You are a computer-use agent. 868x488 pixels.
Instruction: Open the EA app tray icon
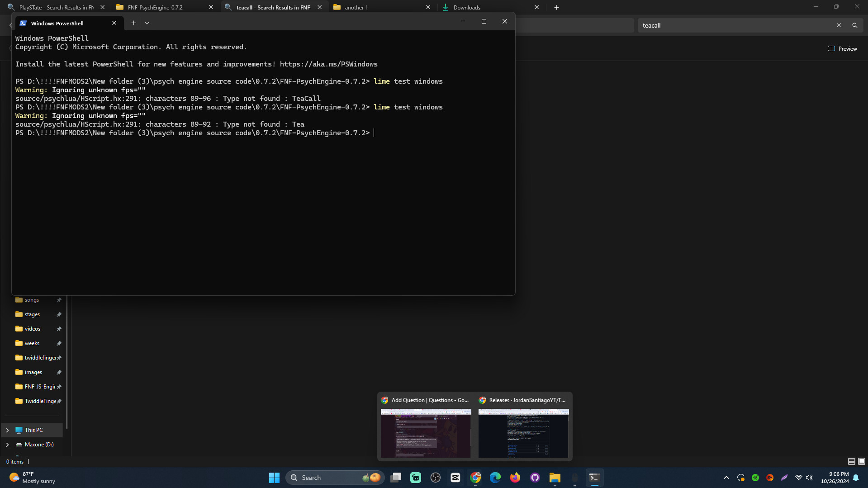(x=769, y=477)
